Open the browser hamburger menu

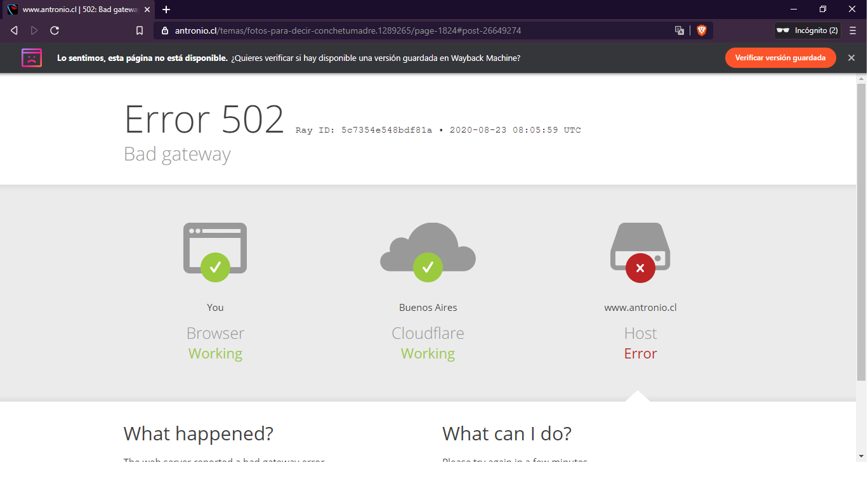853,30
